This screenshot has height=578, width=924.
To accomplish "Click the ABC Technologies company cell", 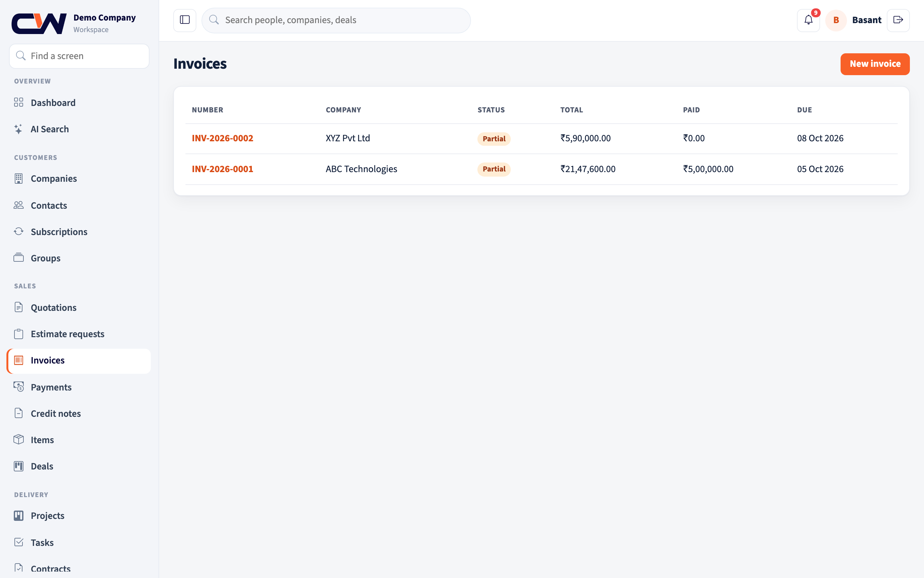I will pyautogui.click(x=361, y=169).
